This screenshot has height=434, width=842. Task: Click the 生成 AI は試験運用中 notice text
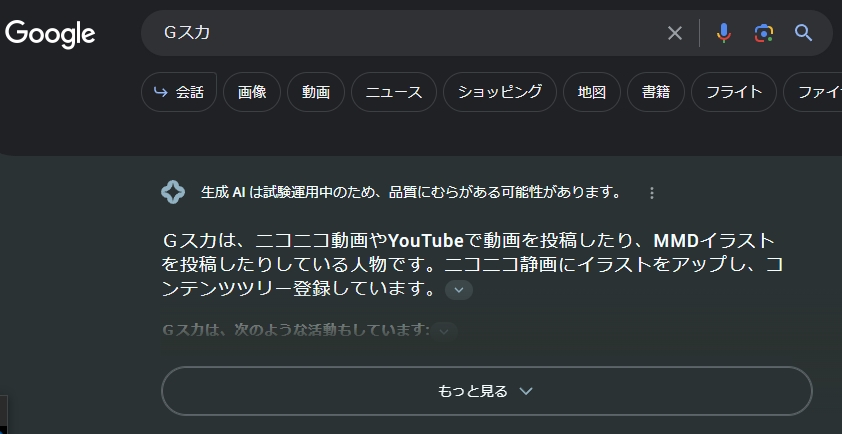[411, 192]
